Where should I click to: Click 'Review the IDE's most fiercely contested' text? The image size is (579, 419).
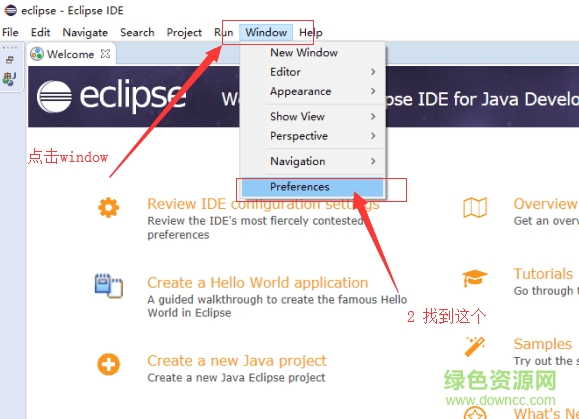pyautogui.click(x=255, y=221)
